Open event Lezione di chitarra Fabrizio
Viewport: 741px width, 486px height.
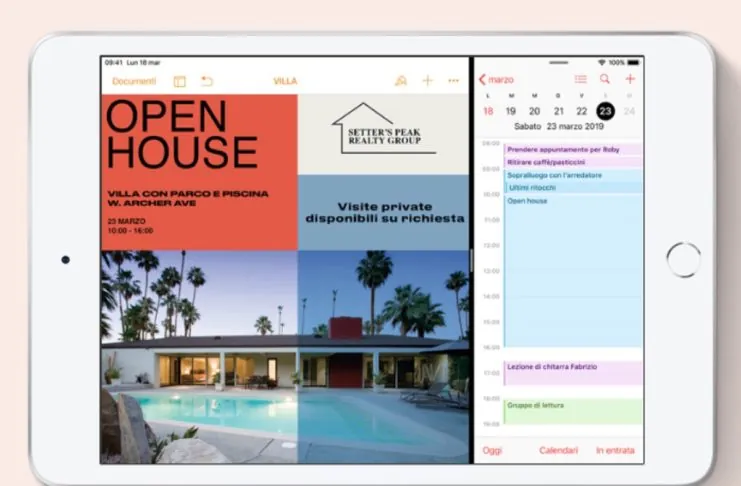(573, 373)
